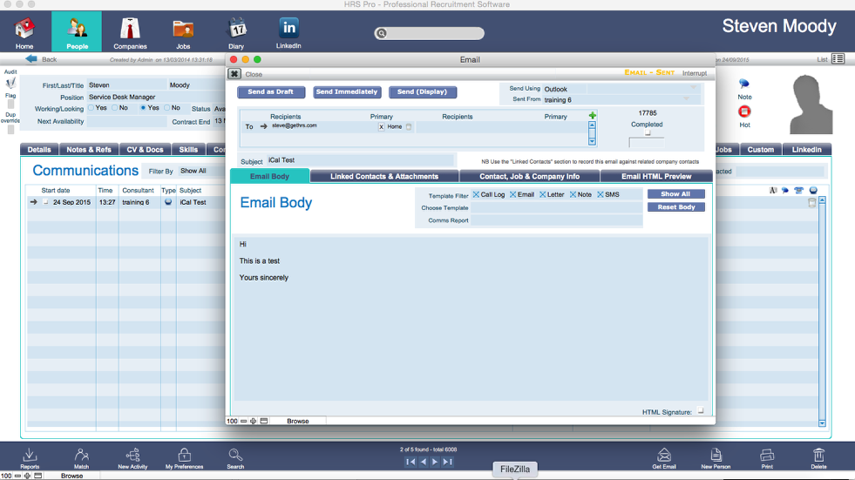
Task: Toggle the Primary X box for steve@gethrs.com
Action: tap(381, 127)
